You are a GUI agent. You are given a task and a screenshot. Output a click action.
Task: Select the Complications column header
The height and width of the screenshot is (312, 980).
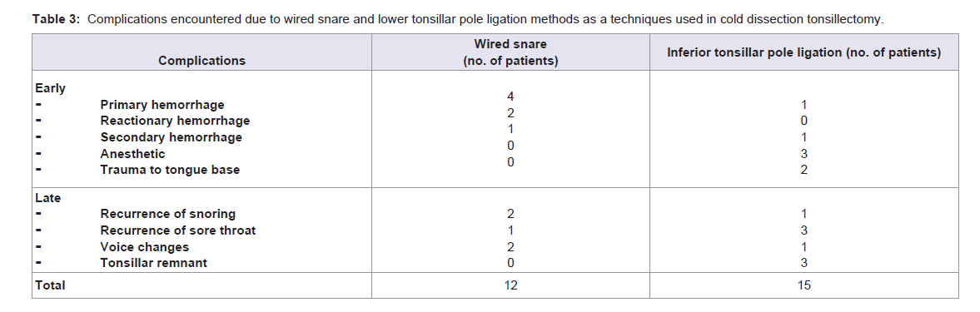coord(201,61)
